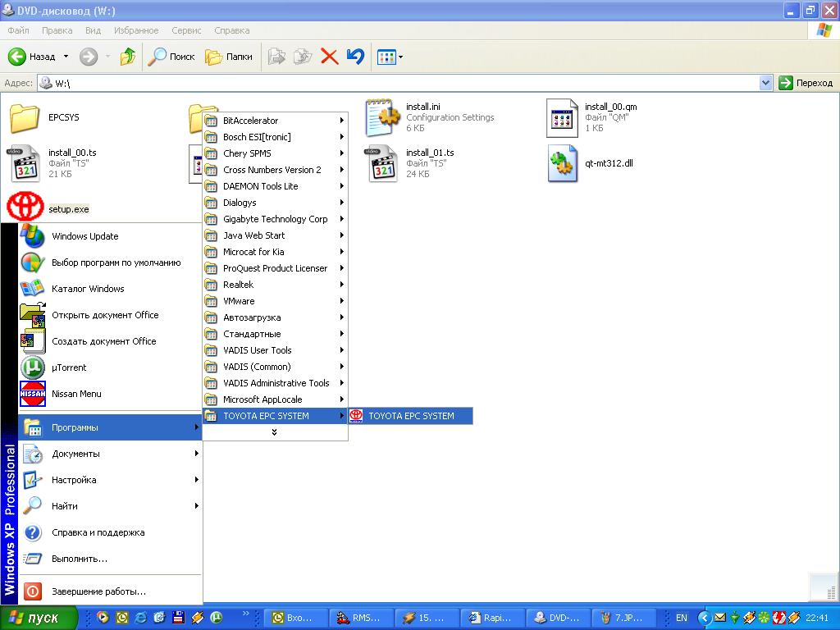
Task: Click the пуск Start button
Action: point(39,618)
